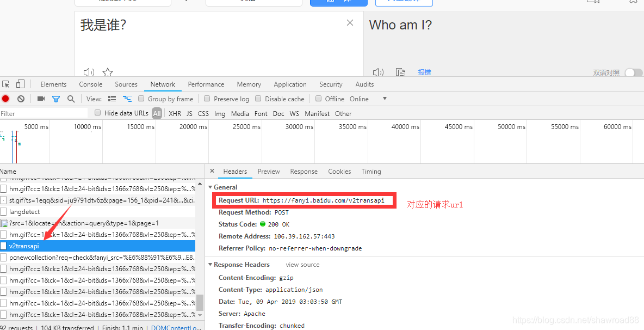Click the 报错 report error link
Screen dimensions: 644x330
pyautogui.click(x=424, y=72)
